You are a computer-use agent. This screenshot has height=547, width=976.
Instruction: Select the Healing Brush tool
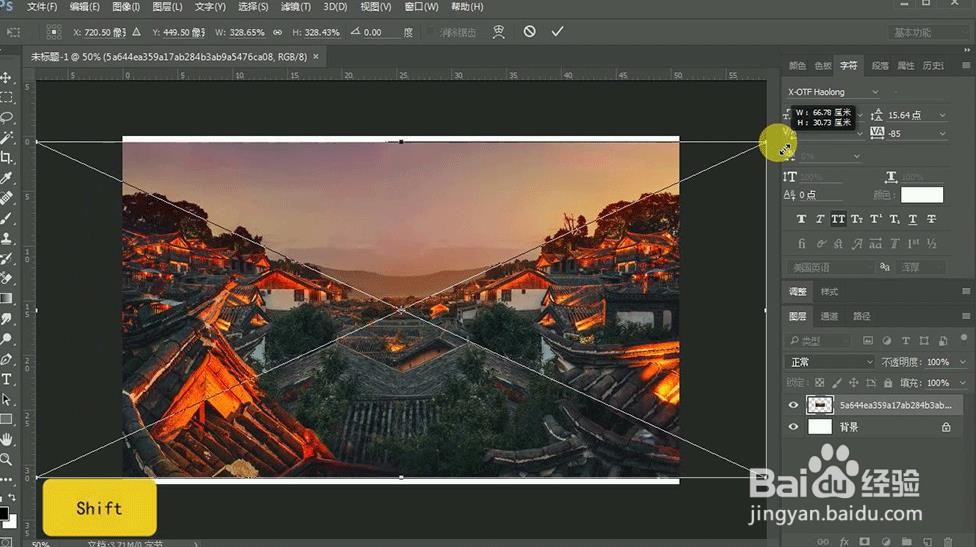pos(6,198)
